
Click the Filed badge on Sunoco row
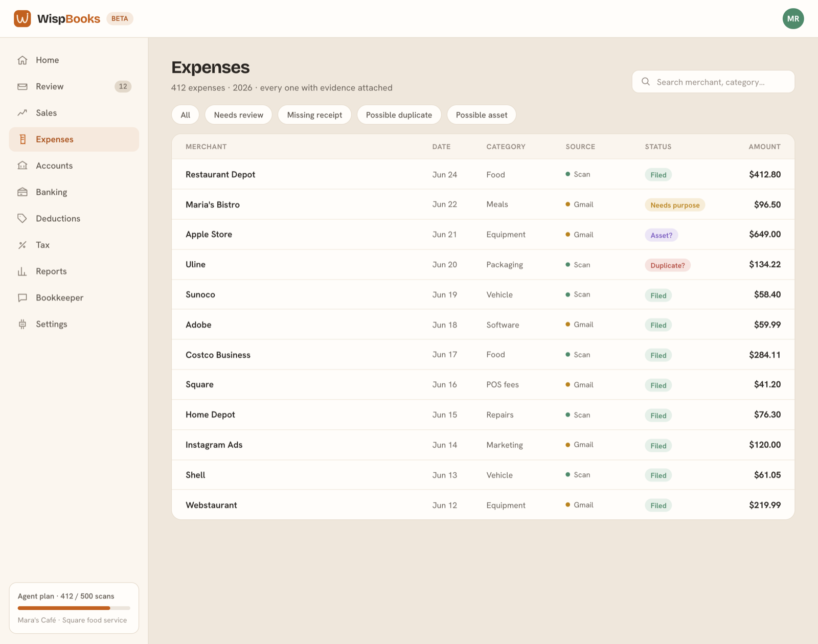658,295
